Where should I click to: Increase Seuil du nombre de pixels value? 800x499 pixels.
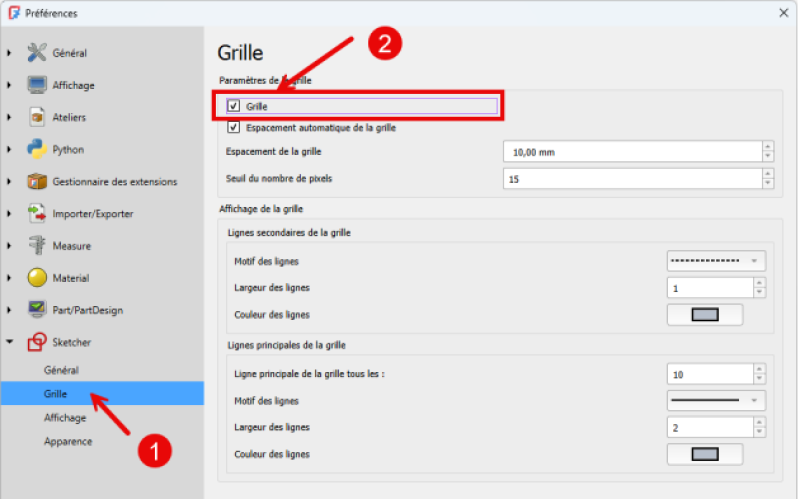click(x=768, y=174)
